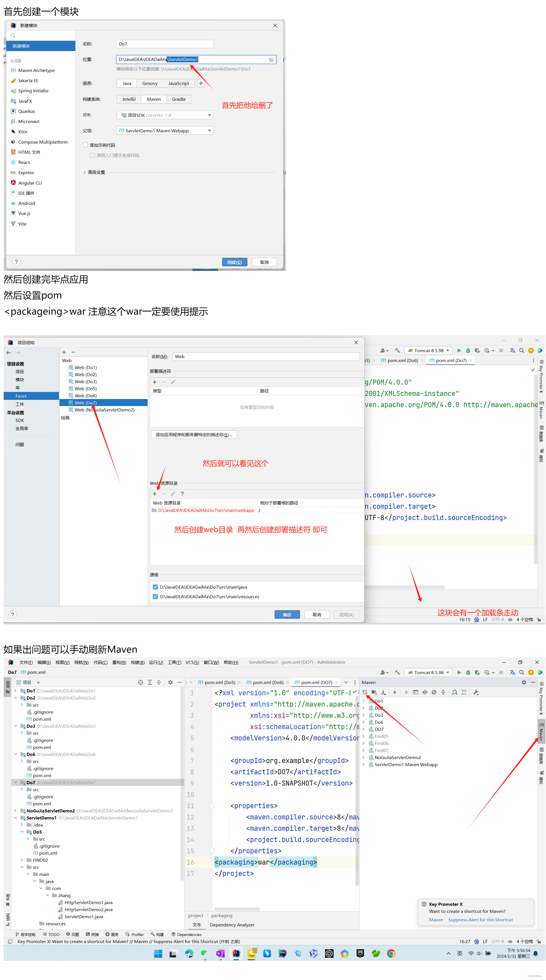
Task: Expand DO7 node in Maven tree
Action: point(363,729)
